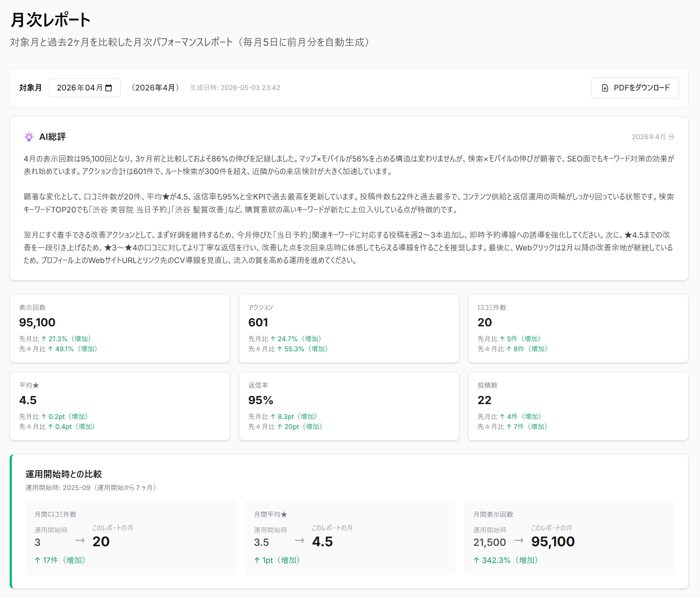Click the arrow icon between 21,500 and 95,100

(519, 540)
